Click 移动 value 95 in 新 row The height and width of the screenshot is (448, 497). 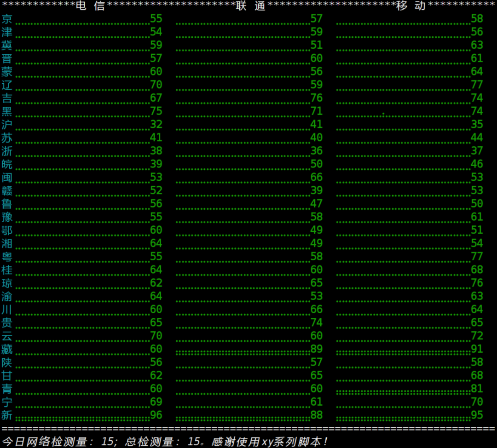[x=477, y=415]
